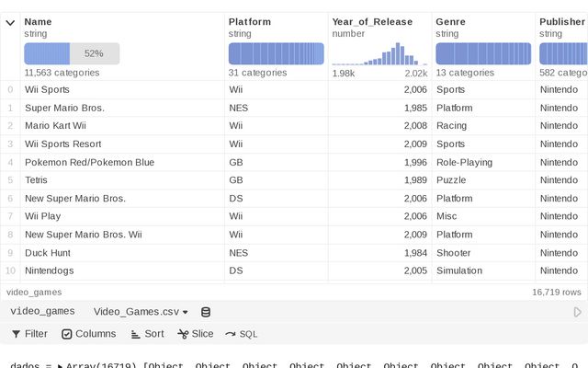Viewport: 588px width, 368px height.
Task: Open the Sort options
Action: tap(147, 334)
